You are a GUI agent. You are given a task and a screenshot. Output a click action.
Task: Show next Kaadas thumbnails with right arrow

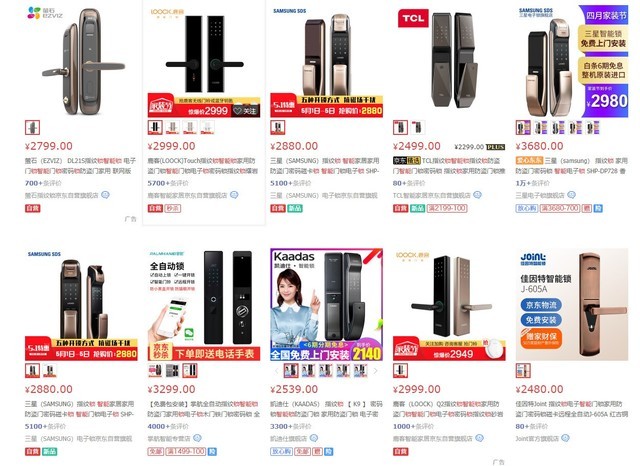pos(376,371)
